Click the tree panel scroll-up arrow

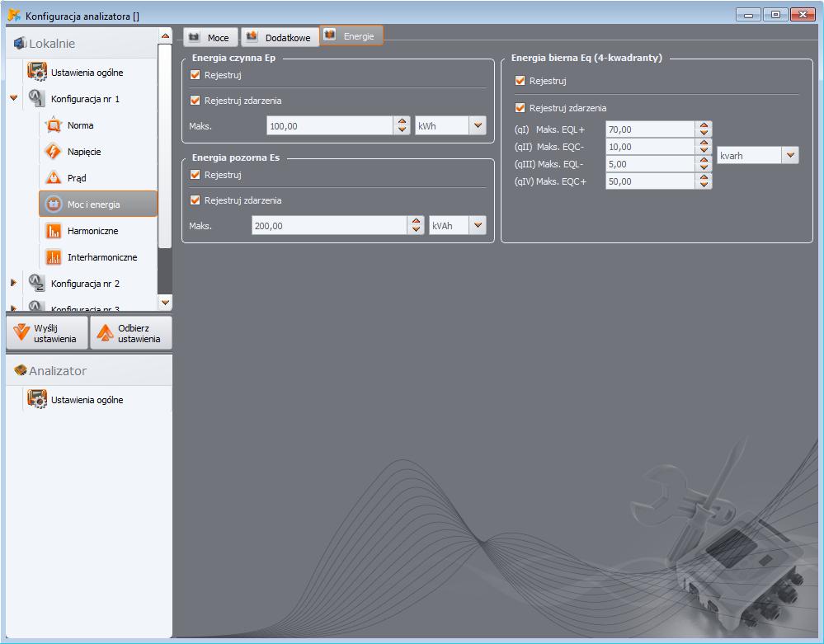coord(165,35)
